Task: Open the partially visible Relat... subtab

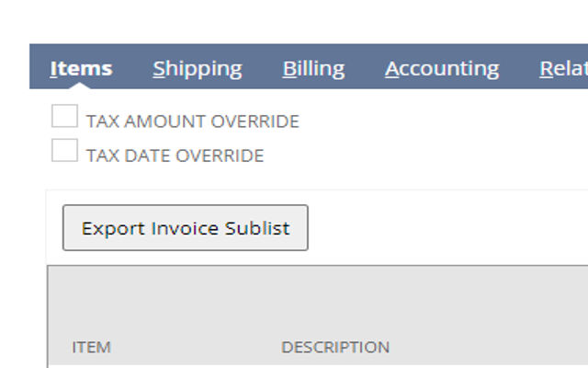Action: pyautogui.click(x=563, y=70)
